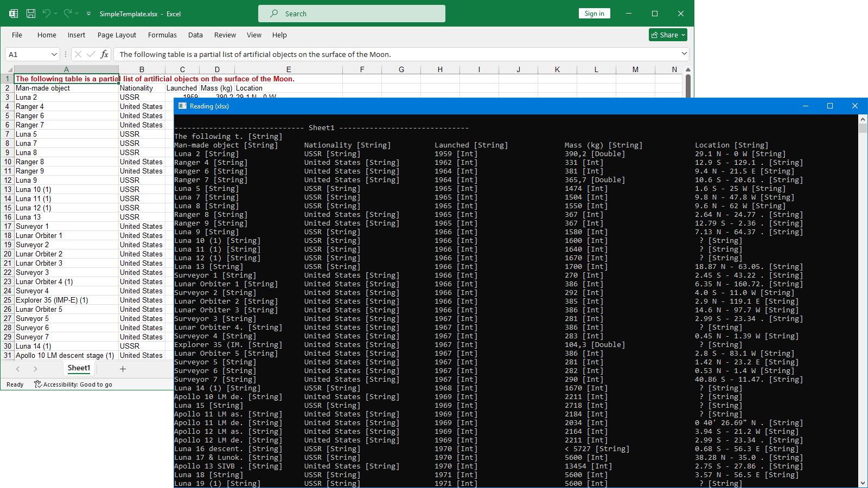The width and height of the screenshot is (868, 488).
Task: Open the Page Layout ribbon tab
Action: (x=117, y=35)
